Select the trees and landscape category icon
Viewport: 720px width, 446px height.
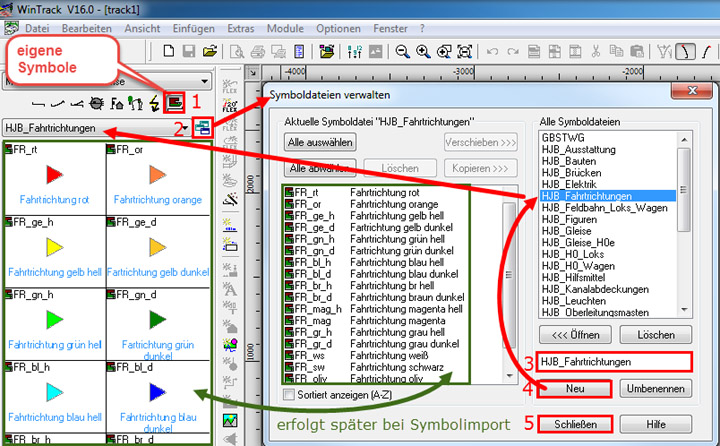(x=135, y=104)
